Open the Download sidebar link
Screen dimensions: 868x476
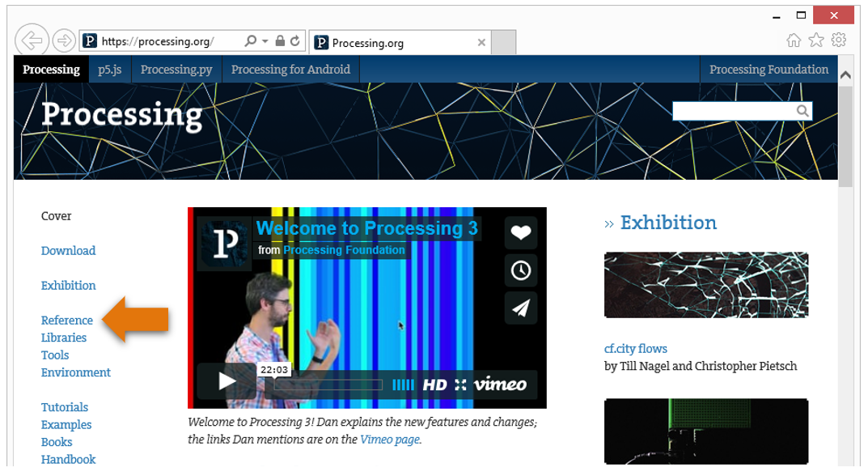pyautogui.click(x=68, y=250)
